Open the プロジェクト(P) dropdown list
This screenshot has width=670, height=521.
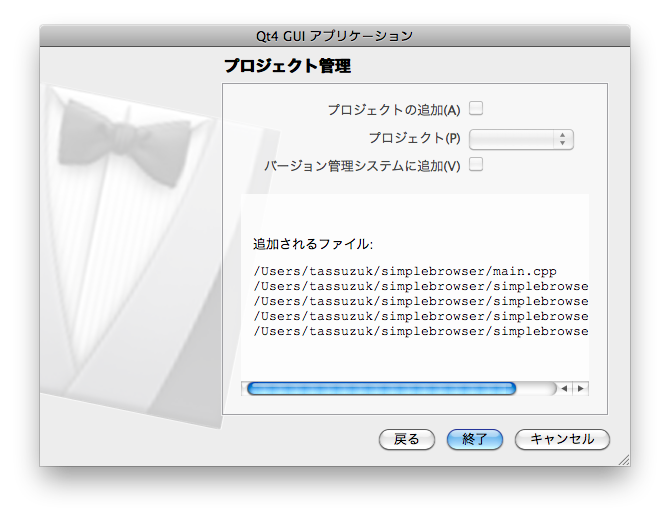(521, 138)
